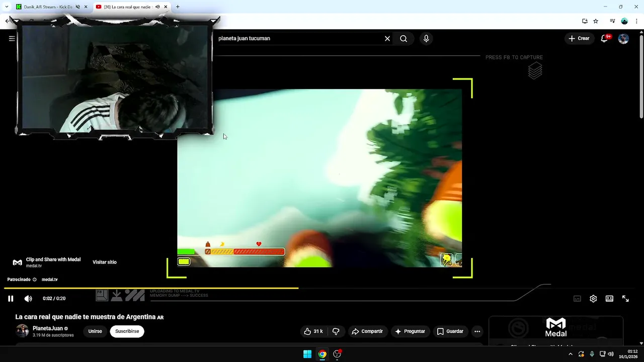This screenshot has width=644, height=362.
Task: Open the PlanetaJuan channel name link
Action: tap(48, 328)
